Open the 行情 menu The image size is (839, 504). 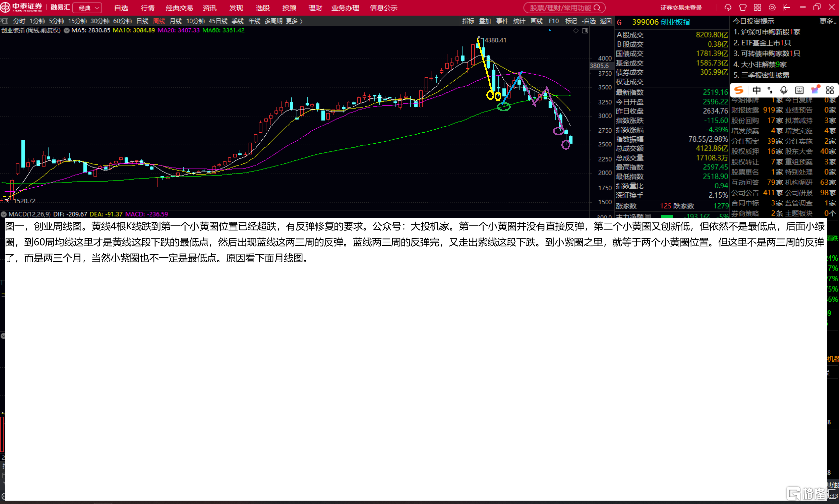148,8
